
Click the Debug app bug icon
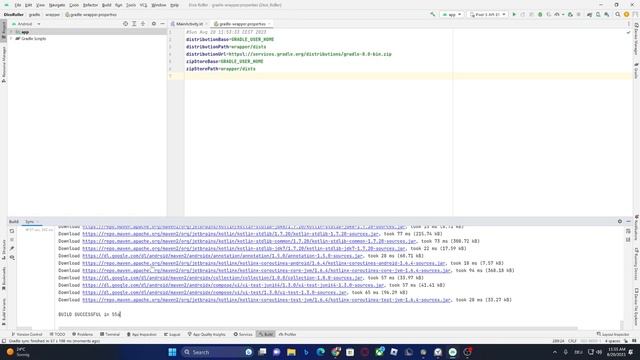point(540,15)
